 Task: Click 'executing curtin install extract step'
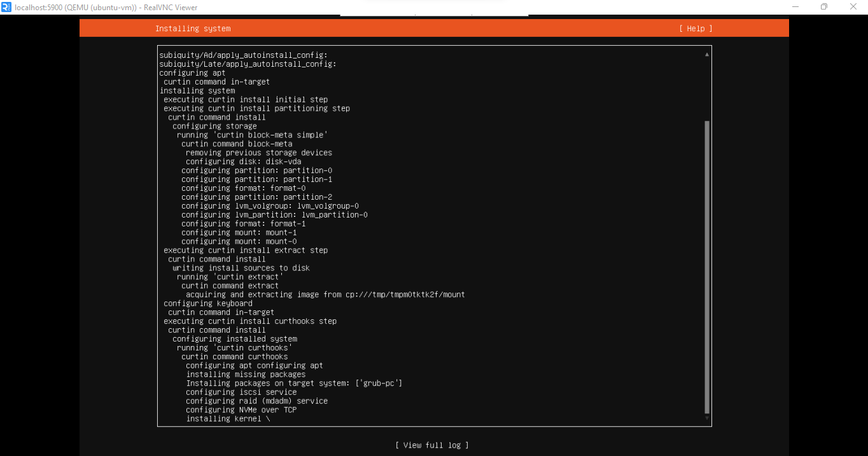[x=246, y=251]
